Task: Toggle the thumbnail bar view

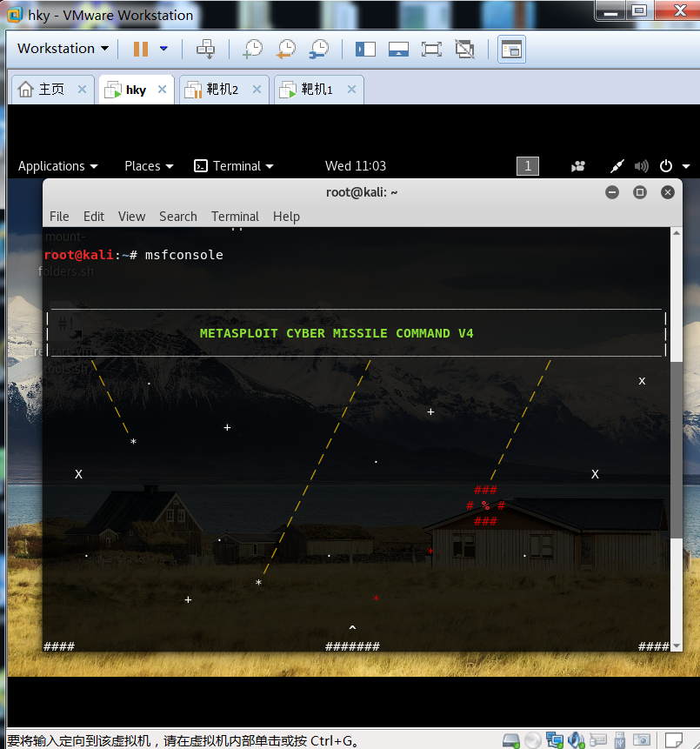Action: (x=398, y=49)
